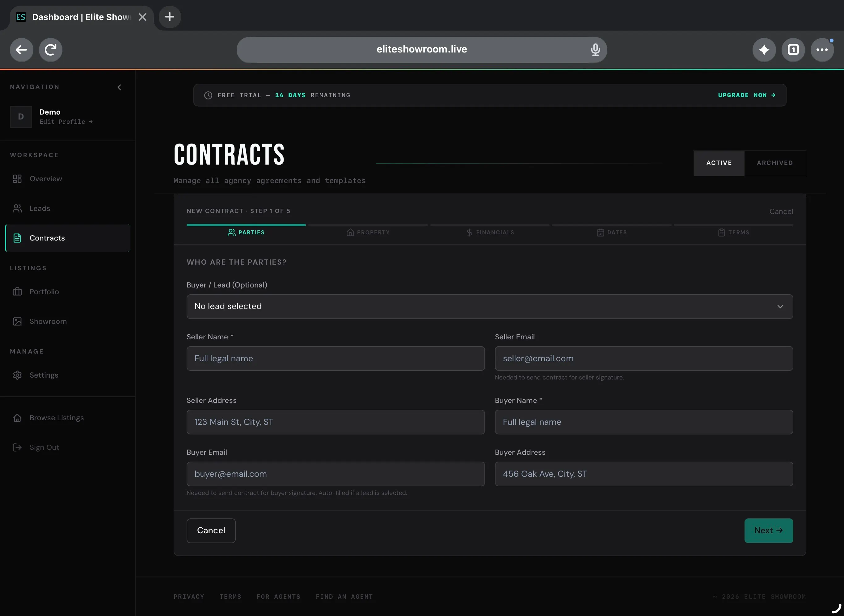Click the Portfolio briefcase icon
The image size is (844, 616).
[17, 291]
